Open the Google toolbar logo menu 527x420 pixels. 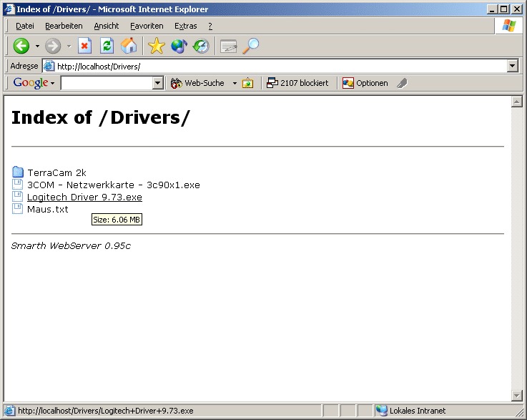pos(34,83)
